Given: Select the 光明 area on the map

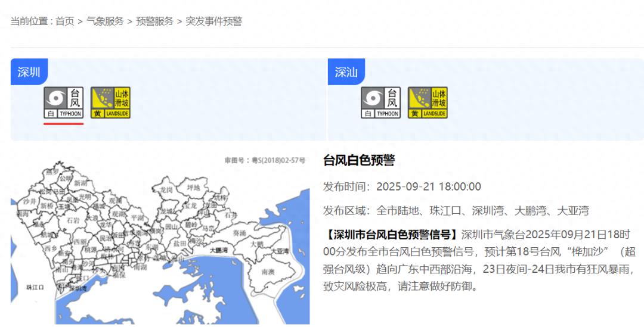Looking at the screenshot, I should [85, 197].
